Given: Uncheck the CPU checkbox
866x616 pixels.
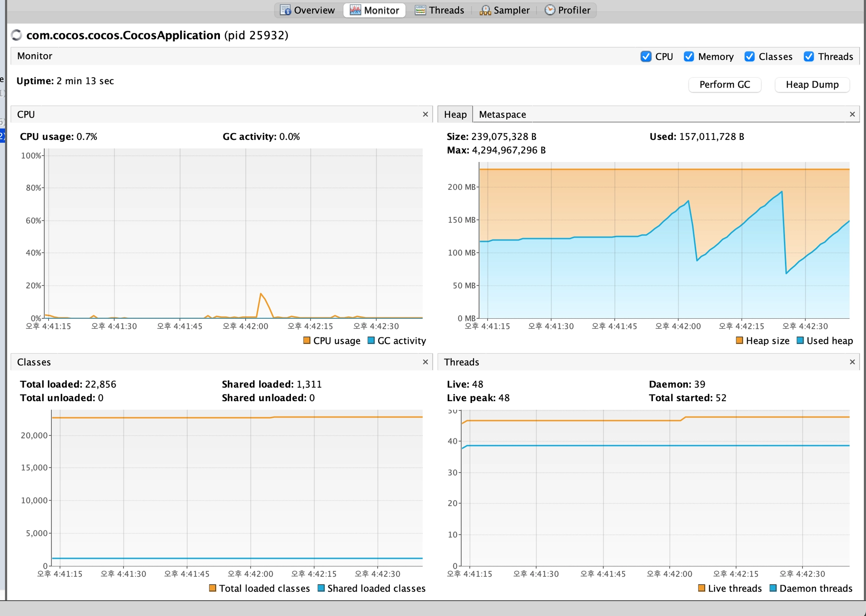Looking at the screenshot, I should click(646, 57).
